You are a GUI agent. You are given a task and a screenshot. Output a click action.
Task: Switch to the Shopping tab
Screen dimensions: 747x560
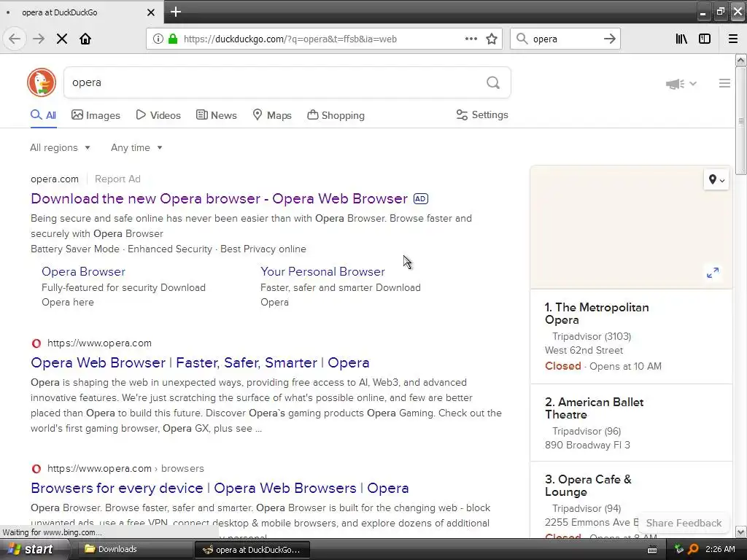pyautogui.click(x=336, y=115)
